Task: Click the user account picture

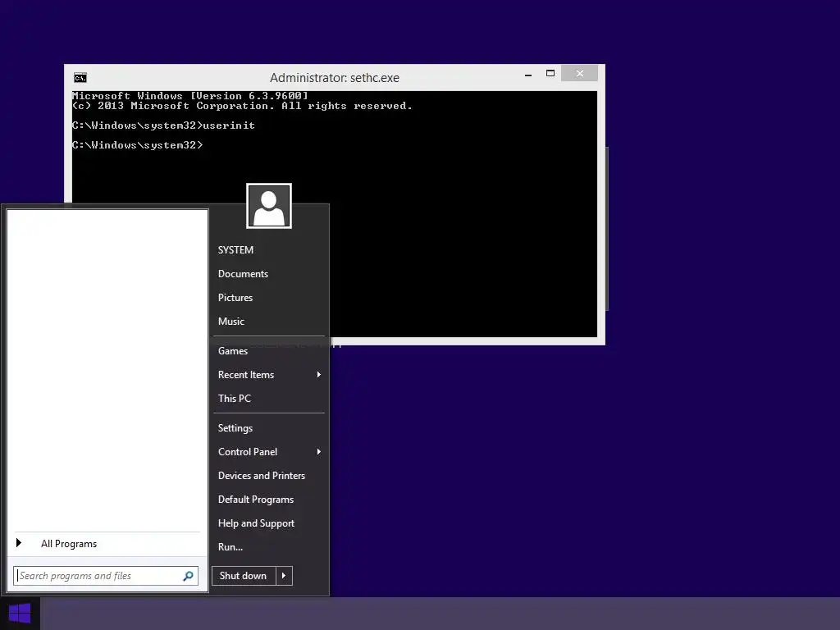Action: click(269, 206)
